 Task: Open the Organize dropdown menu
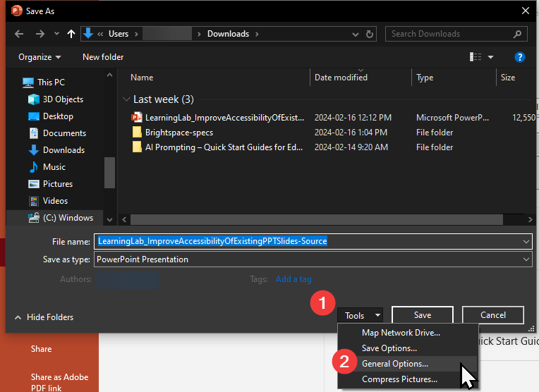click(x=40, y=57)
